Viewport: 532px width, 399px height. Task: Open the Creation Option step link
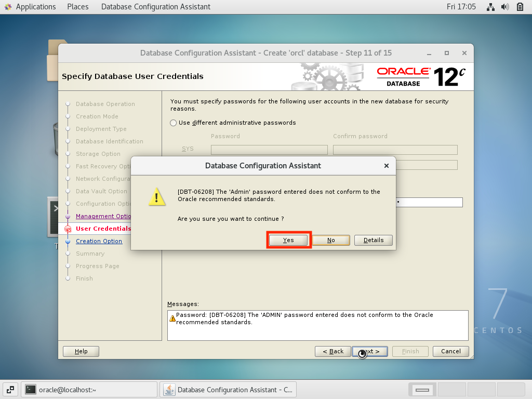click(x=99, y=241)
